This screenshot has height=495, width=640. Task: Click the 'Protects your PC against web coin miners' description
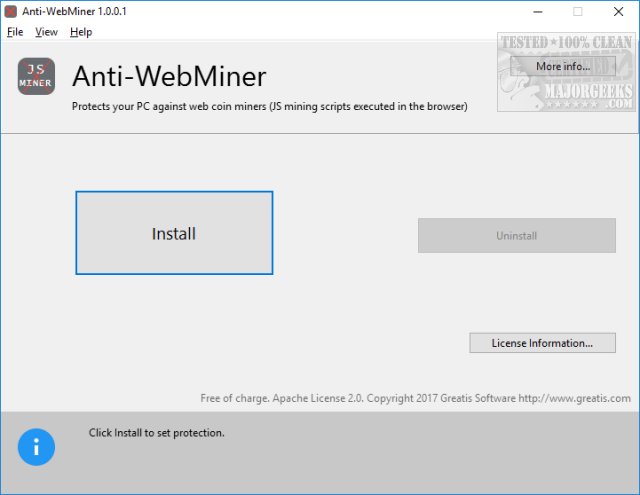[270, 106]
